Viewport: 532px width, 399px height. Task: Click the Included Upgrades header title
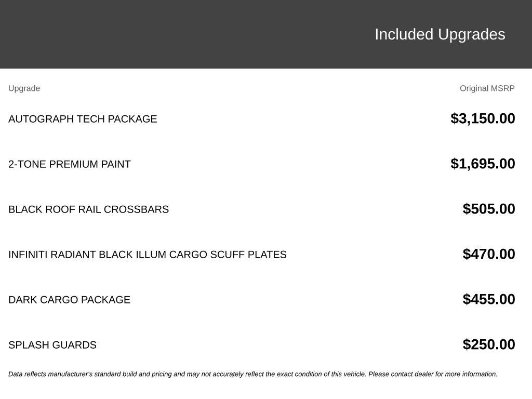pyautogui.click(x=440, y=35)
